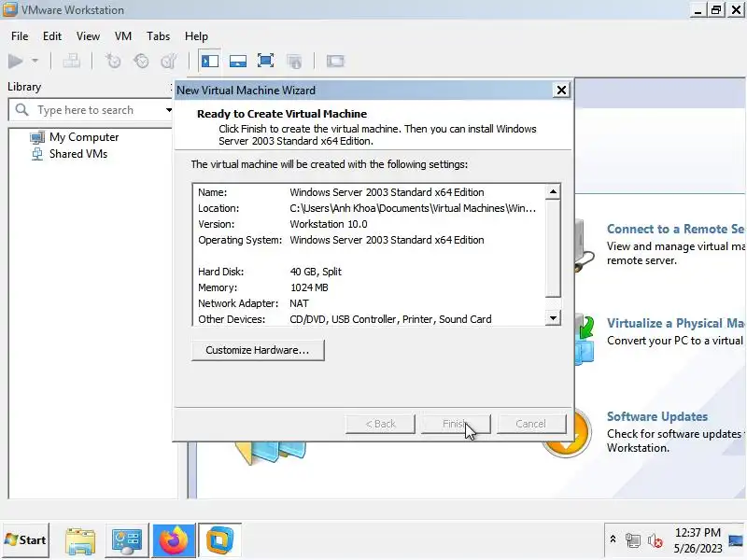
Task: Open the Tabs menu
Action: pos(158,36)
